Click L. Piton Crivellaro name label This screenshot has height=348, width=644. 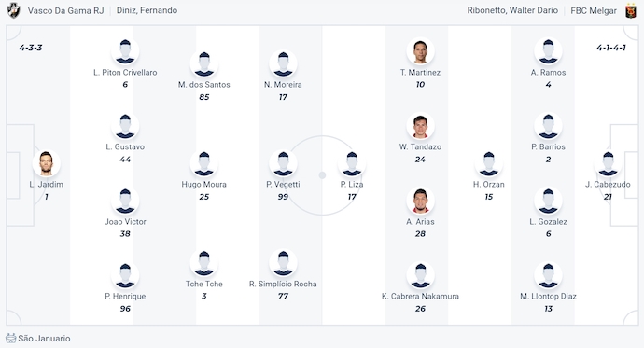[x=125, y=72]
